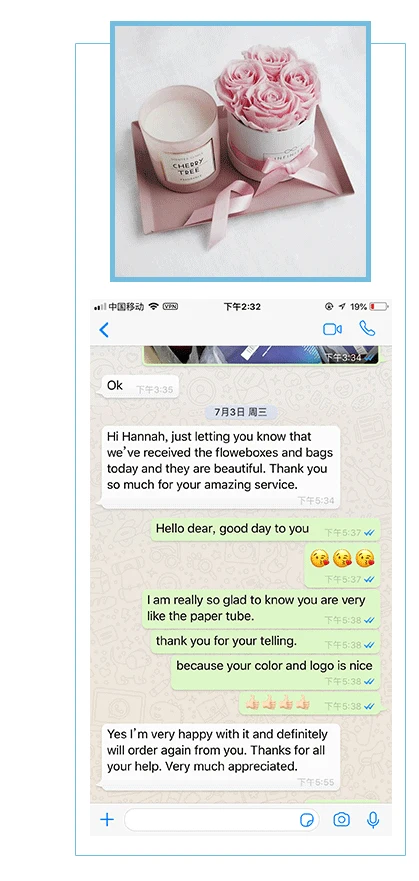Image resolution: width=419 pixels, height=881 pixels.
Task: Click the 7月3日 周三 date label
Action: pyautogui.click(x=241, y=412)
